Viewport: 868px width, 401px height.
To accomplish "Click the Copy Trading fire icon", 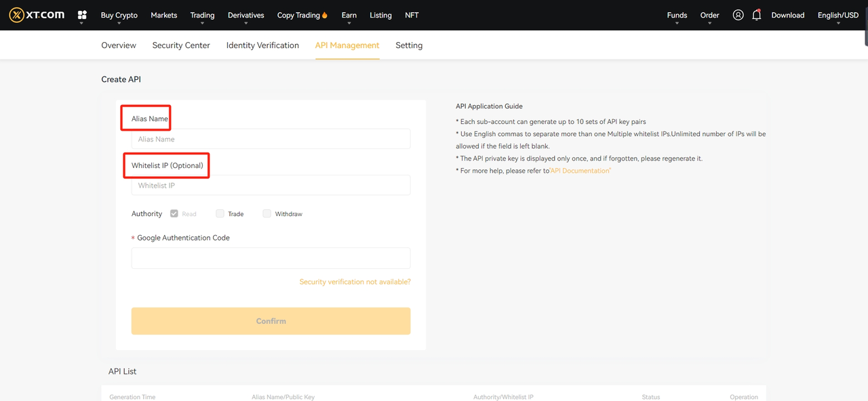I will 325,15.
